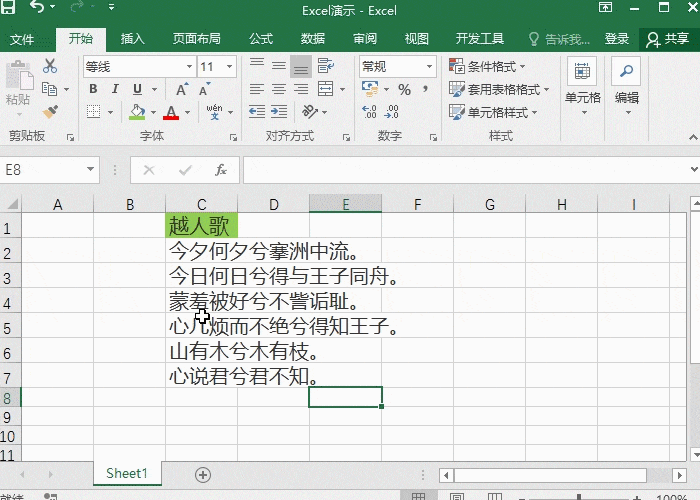Select Align Right icon
The width and height of the screenshot is (700, 500).
click(301, 89)
